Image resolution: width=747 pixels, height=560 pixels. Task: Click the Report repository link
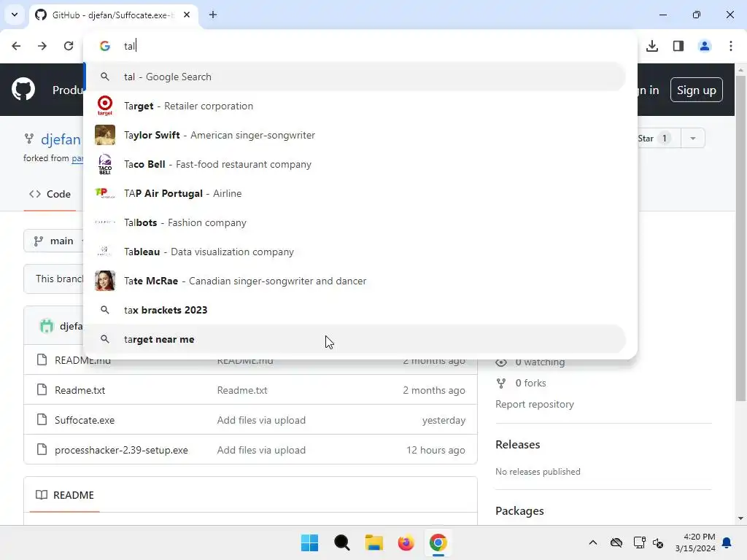pyautogui.click(x=535, y=404)
